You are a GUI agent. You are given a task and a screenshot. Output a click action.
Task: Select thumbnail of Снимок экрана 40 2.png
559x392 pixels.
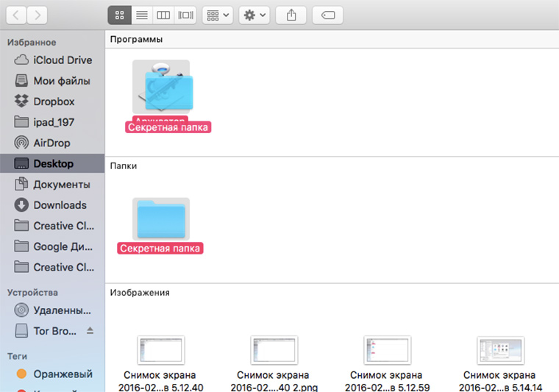tap(274, 350)
